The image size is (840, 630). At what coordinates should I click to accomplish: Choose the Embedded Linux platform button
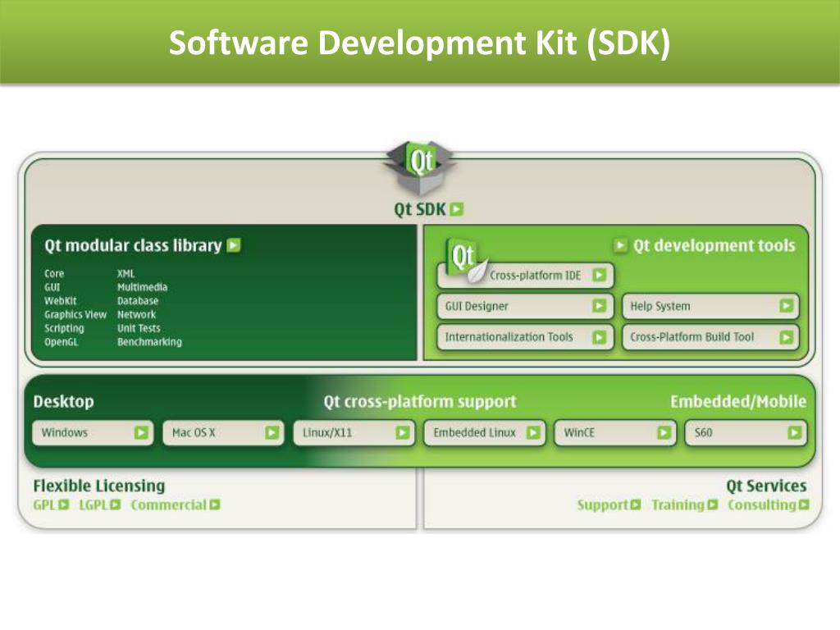485,433
